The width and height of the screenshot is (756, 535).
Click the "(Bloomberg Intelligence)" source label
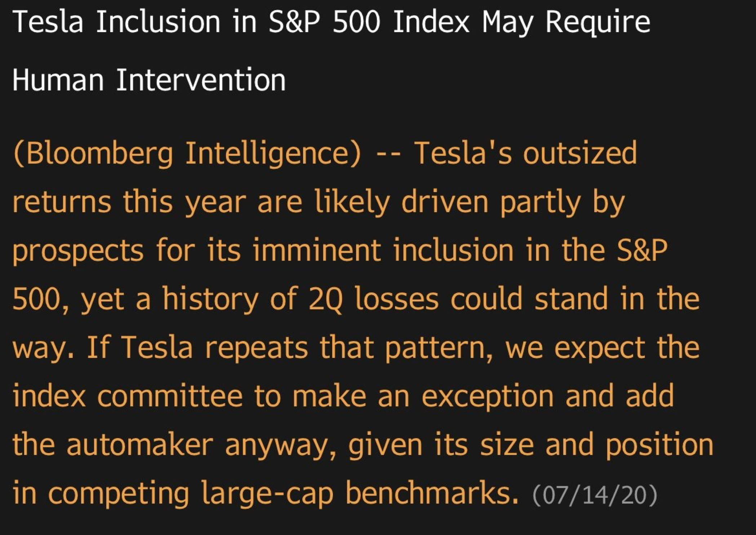click(x=187, y=154)
